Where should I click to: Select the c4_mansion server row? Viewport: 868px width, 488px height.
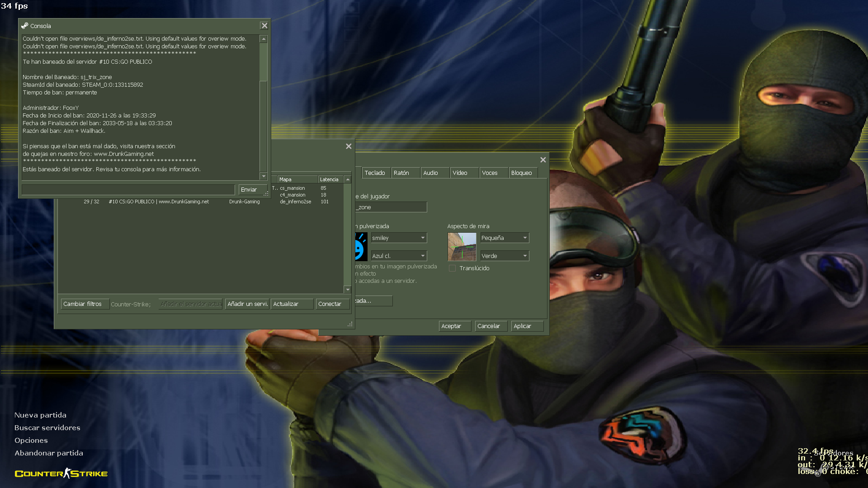point(307,195)
